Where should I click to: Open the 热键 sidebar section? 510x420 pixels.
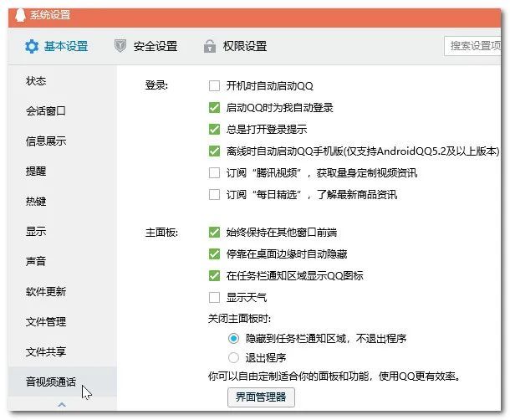pyautogui.click(x=36, y=201)
